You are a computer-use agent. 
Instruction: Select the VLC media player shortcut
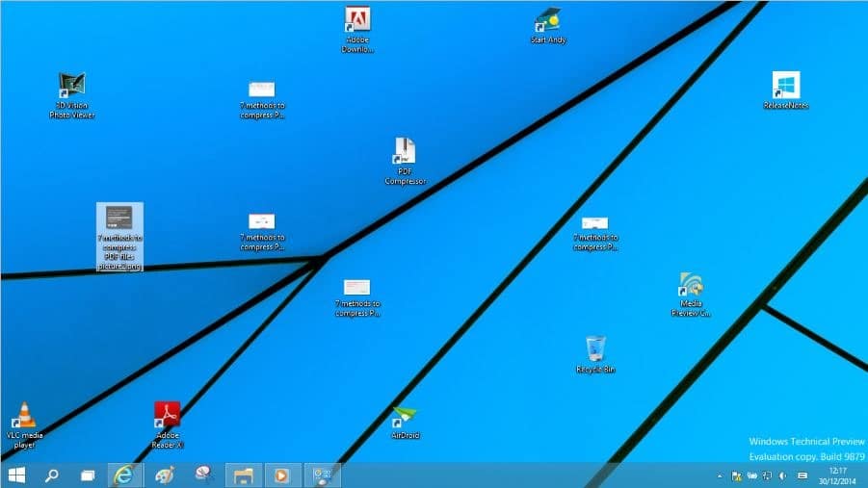(x=24, y=424)
